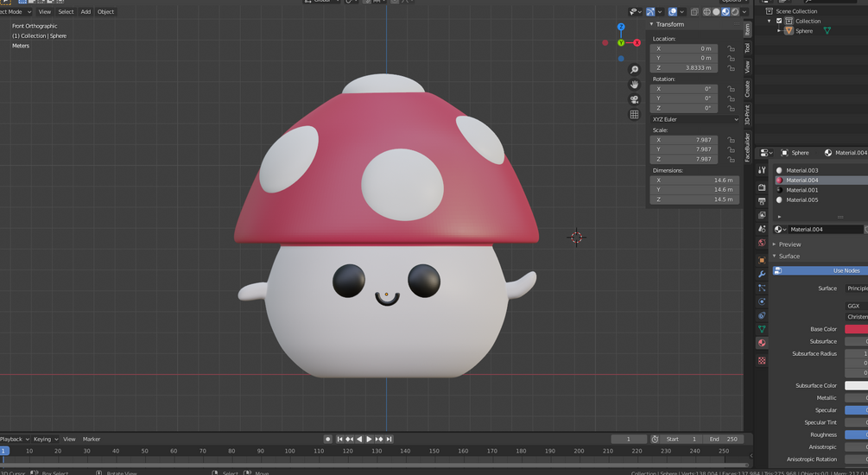
Task: Toggle lock on Location X
Action: (731, 49)
